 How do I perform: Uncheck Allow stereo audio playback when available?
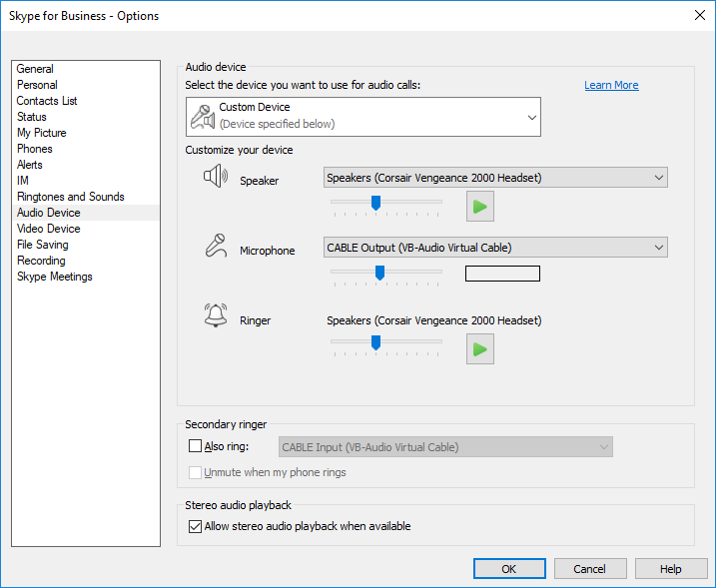[195, 526]
